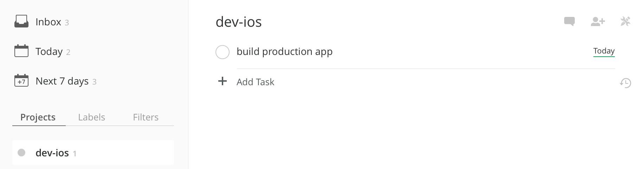The width and height of the screenshot is (644, 169).
Task: Open the project comments speech bubble icon
Action: 569,21
